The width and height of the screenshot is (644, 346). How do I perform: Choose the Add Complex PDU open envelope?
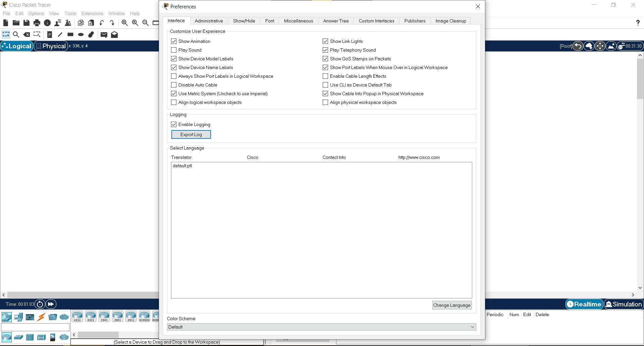coord(114,35)
